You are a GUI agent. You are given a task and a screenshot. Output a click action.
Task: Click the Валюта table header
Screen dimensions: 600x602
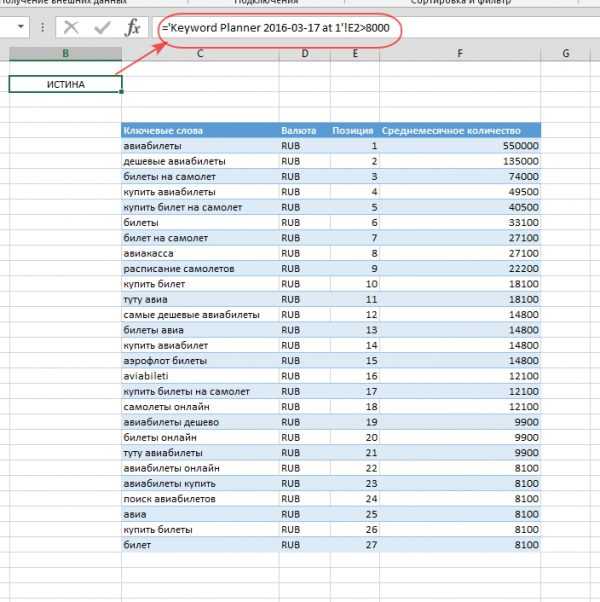[x=300, y=130]
